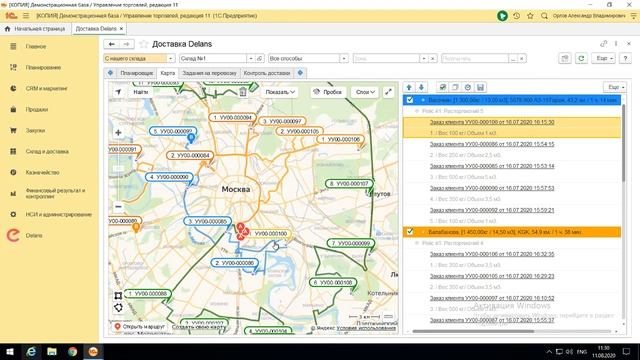Open Продажи section in sidebar
Viewport: 640px width, 360px height.
click(37, 109)
